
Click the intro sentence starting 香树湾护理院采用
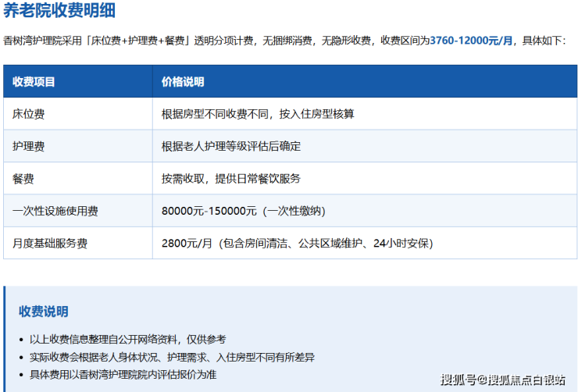[x=284, y=40]
